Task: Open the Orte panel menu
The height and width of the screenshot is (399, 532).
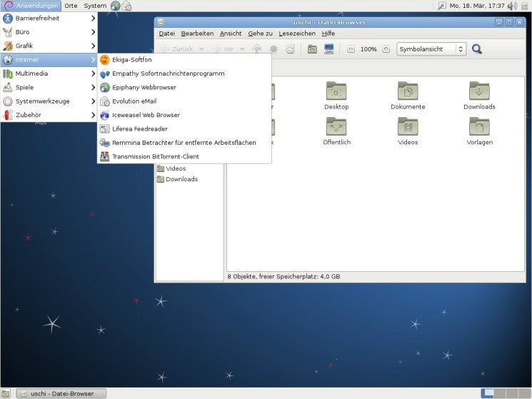Action: tap(71, 6)
